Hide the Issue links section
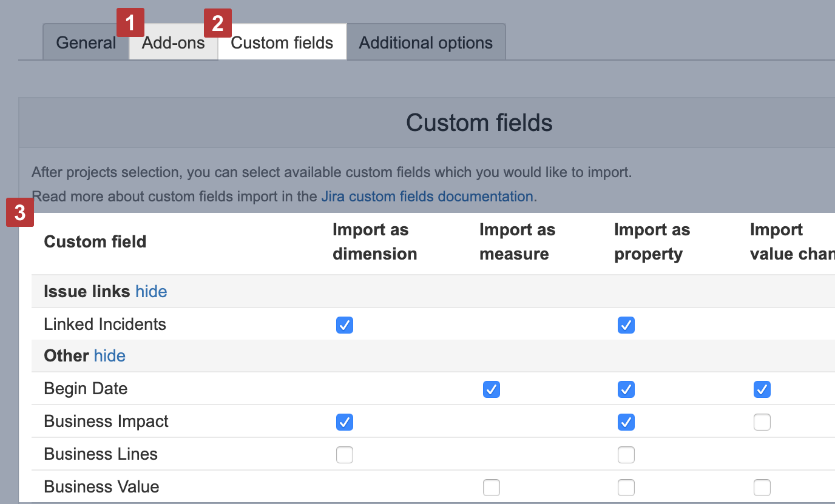The width and height of the screenshot is (835, 504). (x=151, y=292)
